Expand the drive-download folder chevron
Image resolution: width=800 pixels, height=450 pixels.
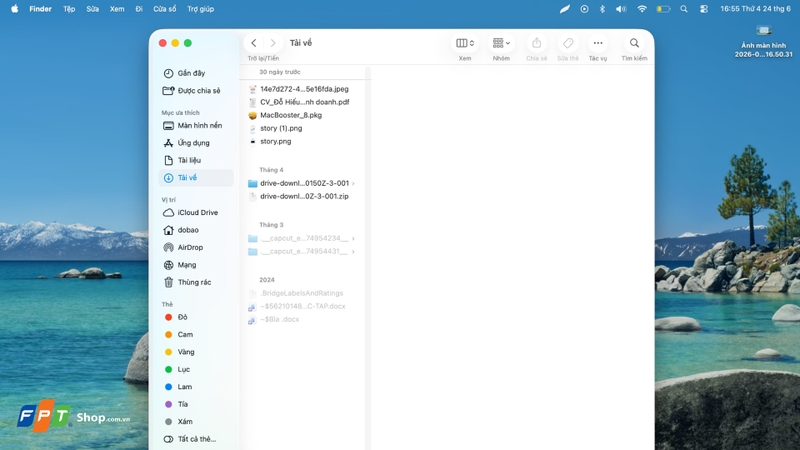(x=353, y=183)
